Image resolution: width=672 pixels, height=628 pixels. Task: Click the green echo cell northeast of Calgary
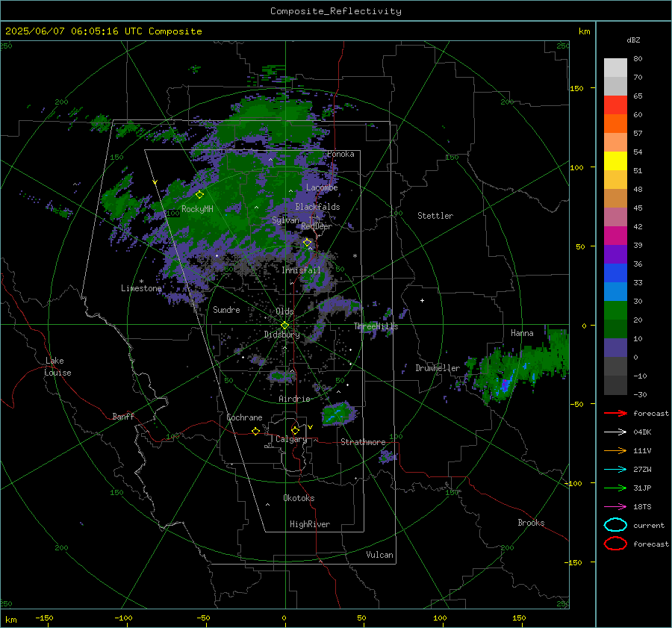pos(338,414)
